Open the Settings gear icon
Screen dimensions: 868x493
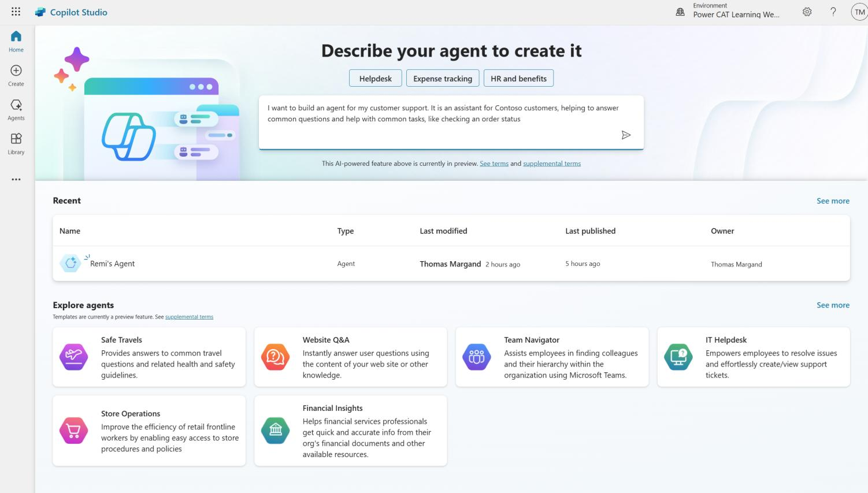807,12
